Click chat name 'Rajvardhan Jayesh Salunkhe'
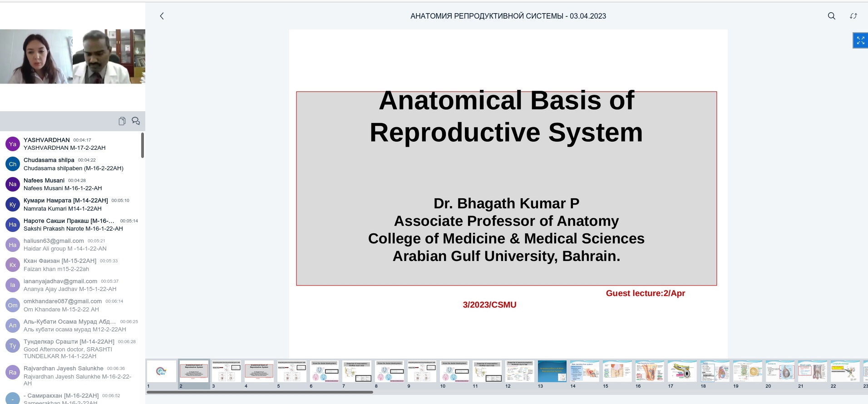Viewport: 868px width, 404px height. pos(64,368)
